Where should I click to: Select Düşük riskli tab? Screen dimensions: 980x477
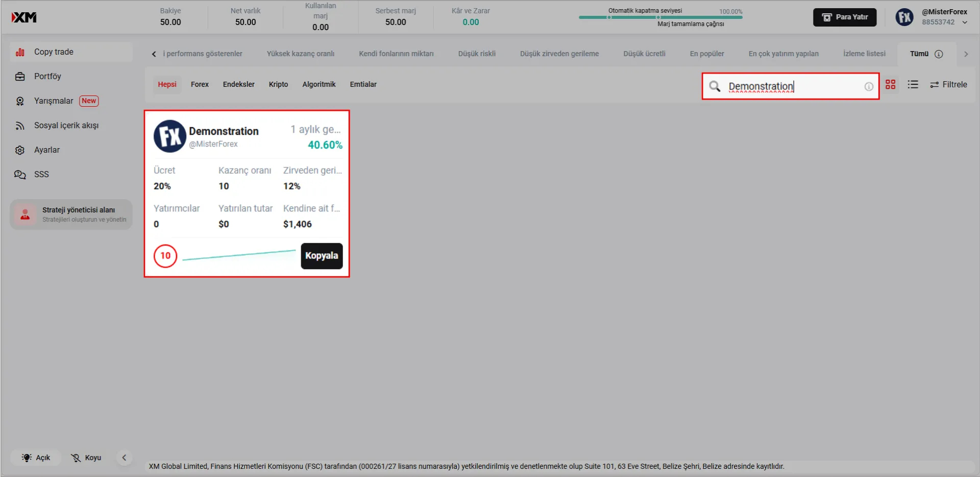click(477, 54)
